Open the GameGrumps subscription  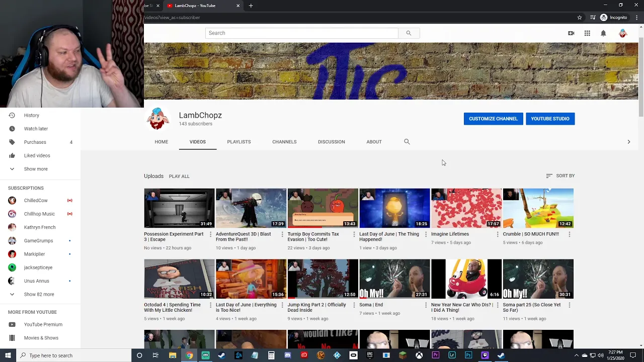[x=40, y=241]
